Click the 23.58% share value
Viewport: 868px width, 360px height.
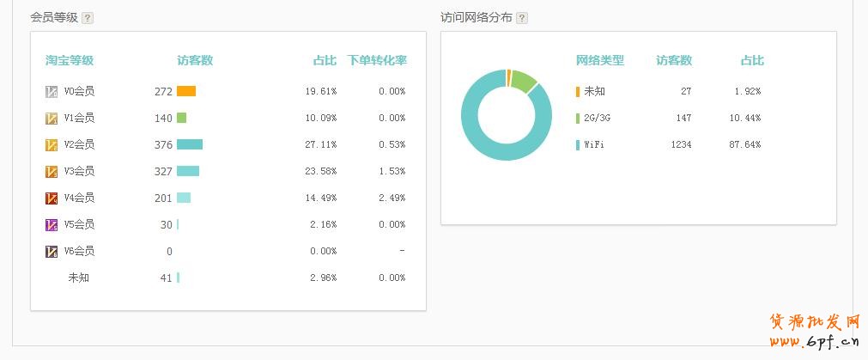pyautogui.click(x=321, y=171)
